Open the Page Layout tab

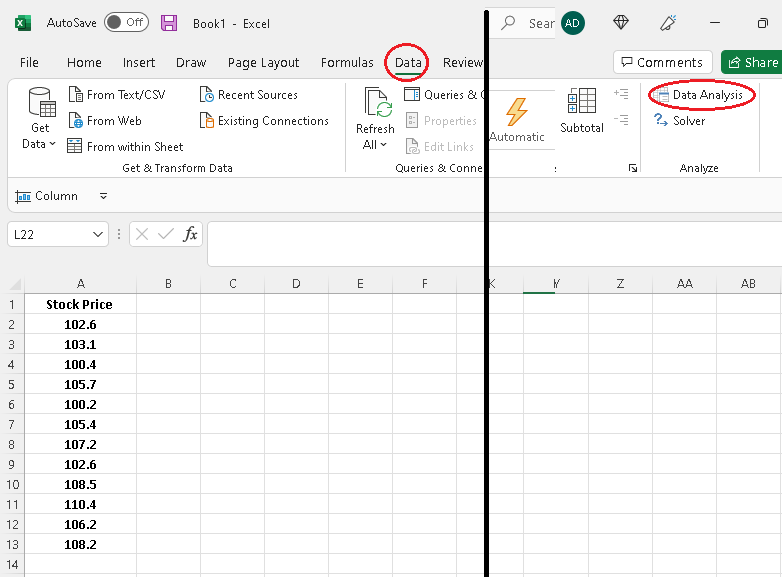coord(263,62)
